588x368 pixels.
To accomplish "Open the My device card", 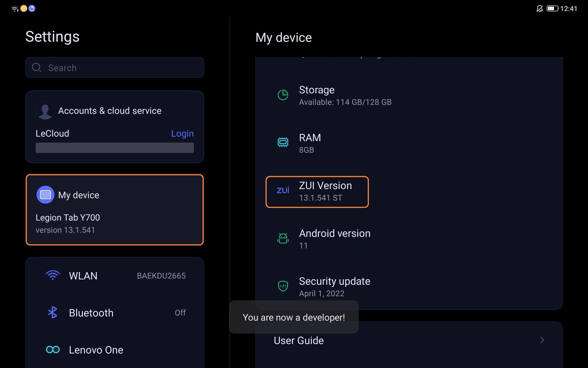I will pos(114,210).
